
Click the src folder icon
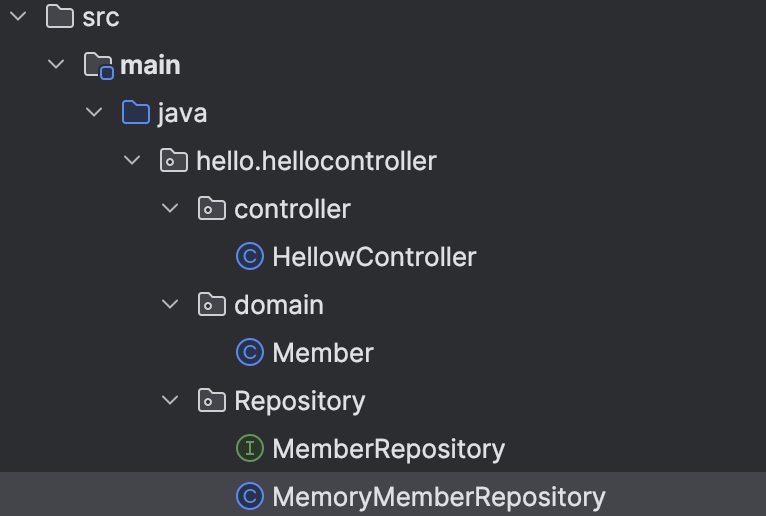61,16
